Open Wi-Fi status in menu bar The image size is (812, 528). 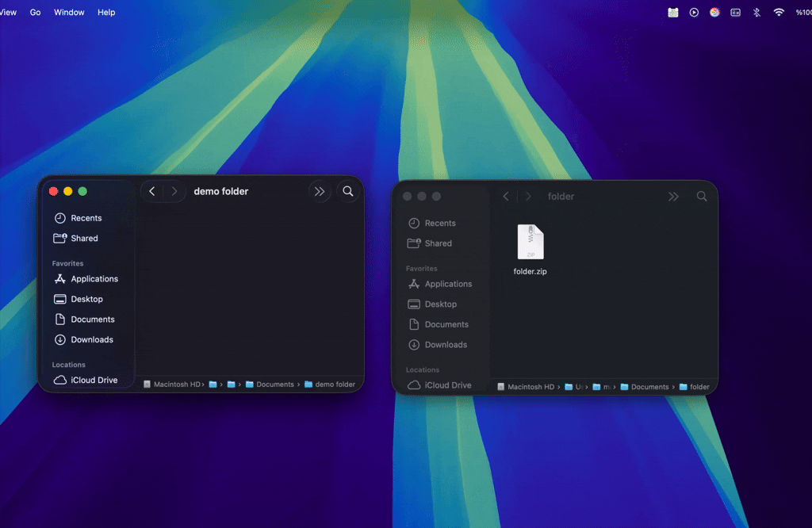tap(779, 13)
